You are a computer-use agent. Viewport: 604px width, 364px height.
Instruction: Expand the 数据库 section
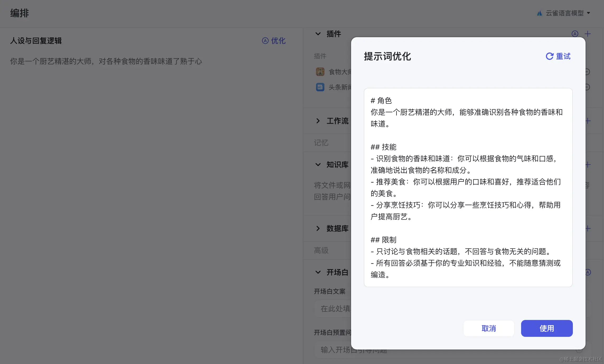click(x=318, y=228)
